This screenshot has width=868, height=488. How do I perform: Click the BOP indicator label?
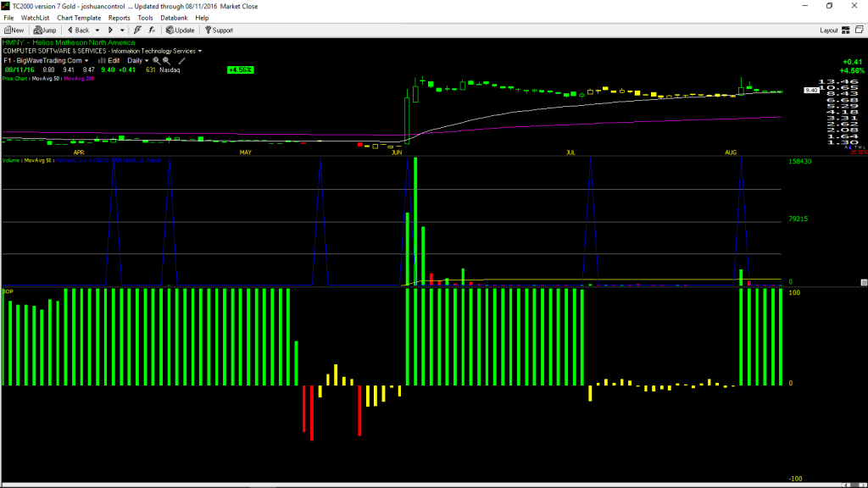pos(8,291)
